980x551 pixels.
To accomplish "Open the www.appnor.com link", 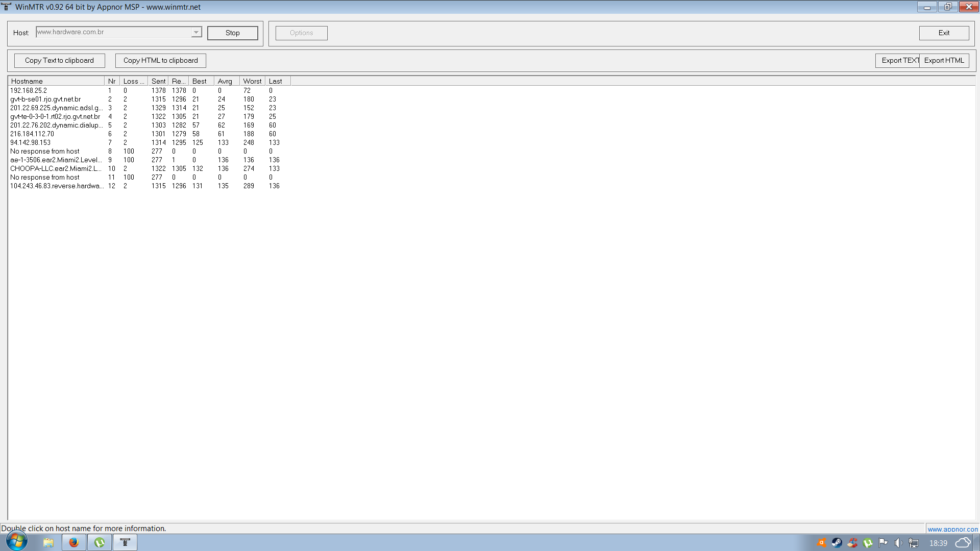I will click(x=952, y=529).
